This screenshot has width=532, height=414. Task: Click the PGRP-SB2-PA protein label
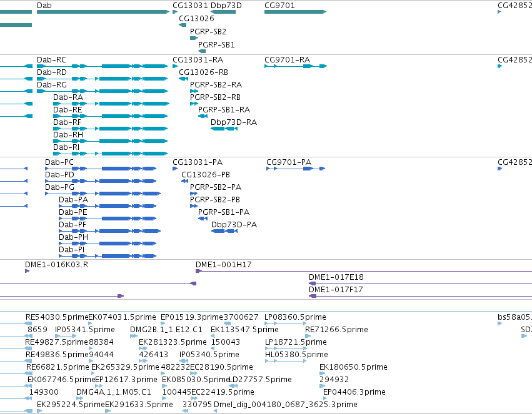click(216, 188)
